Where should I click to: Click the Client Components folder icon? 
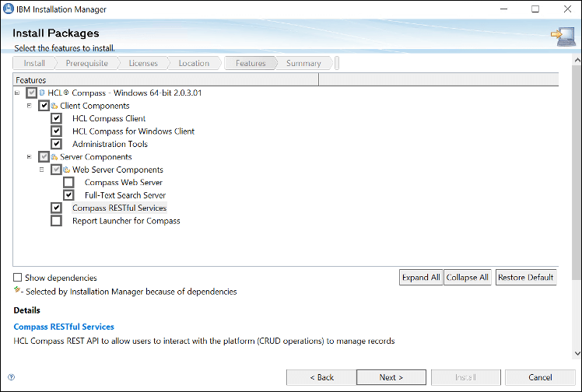[x=54, y=106]
